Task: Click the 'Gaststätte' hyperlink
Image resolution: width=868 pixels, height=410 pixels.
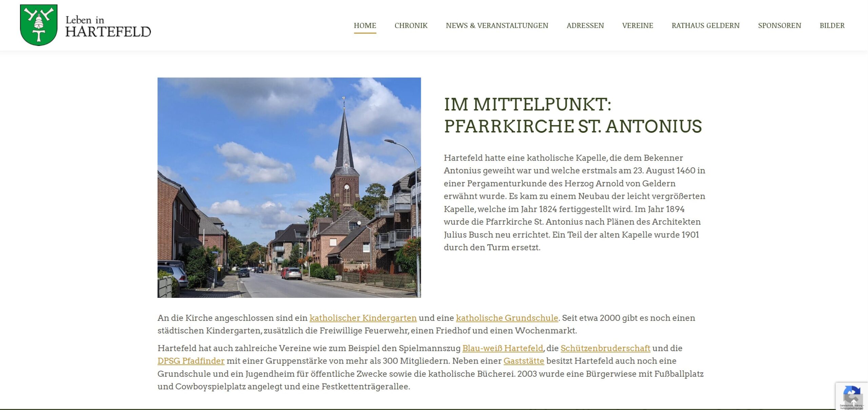Action: tap(524, 361)
